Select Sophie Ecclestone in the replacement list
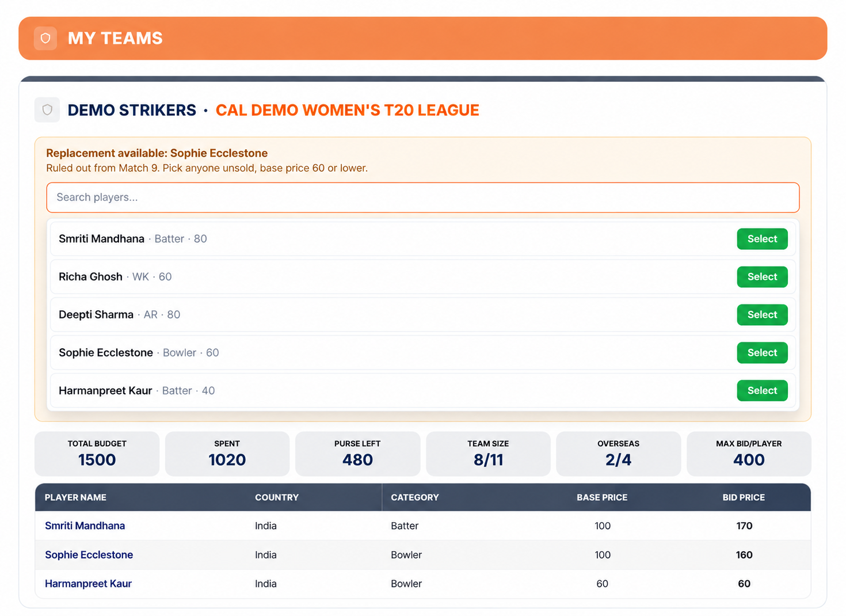The width and height of the screenshot is (846, 616). [x=762, y=353]
